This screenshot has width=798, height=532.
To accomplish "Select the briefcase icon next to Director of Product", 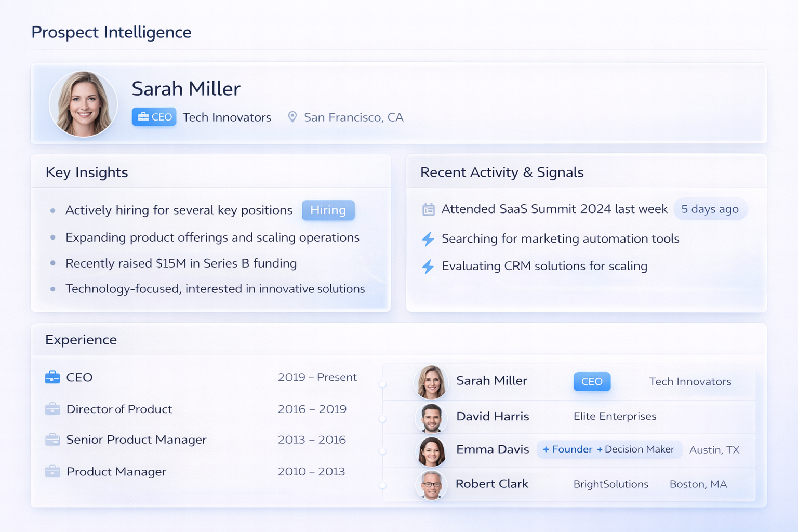I will click(52, 409).
